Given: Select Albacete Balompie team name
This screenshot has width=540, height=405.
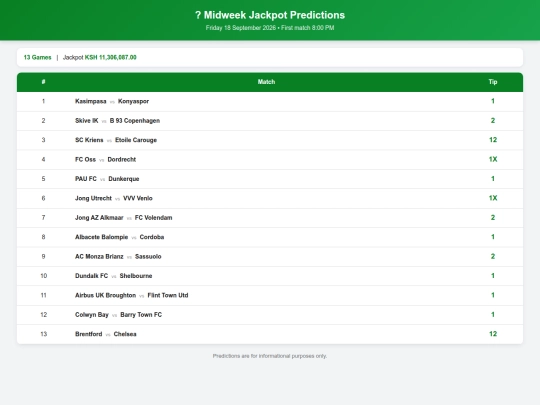Looking at the screenshot, I should [x=102, y=237].
